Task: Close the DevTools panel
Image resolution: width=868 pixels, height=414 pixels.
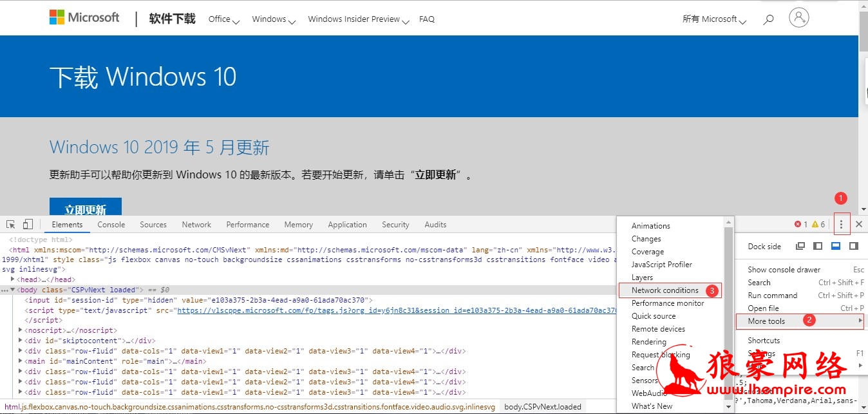Action: [858, 224]
